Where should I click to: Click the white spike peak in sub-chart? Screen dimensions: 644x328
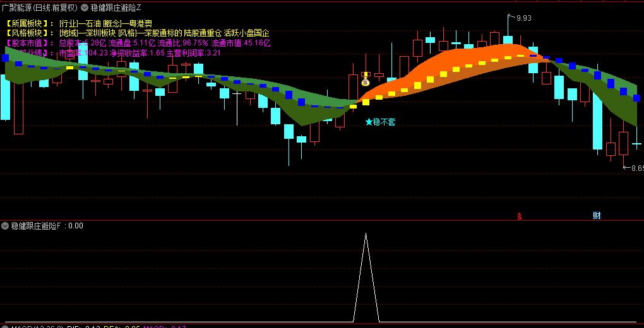[366, 234]
